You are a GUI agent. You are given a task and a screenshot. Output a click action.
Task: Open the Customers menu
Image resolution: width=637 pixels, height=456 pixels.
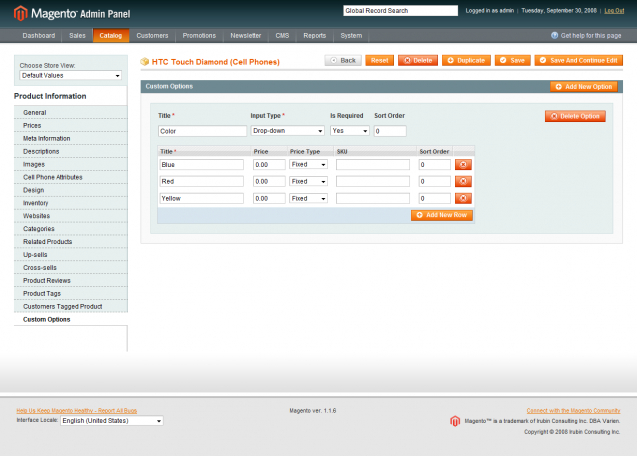pos(152,36)
